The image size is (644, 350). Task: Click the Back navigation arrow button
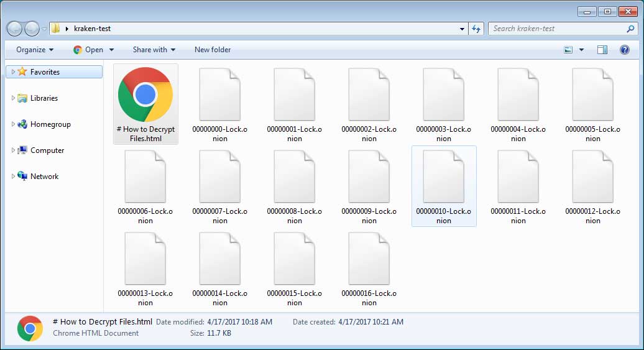15,29
